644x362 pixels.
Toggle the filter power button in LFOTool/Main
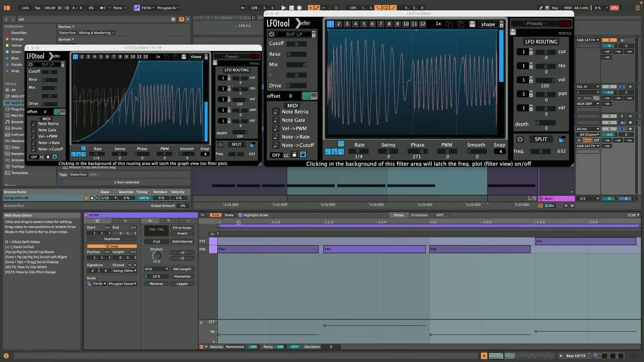[272, 34]
